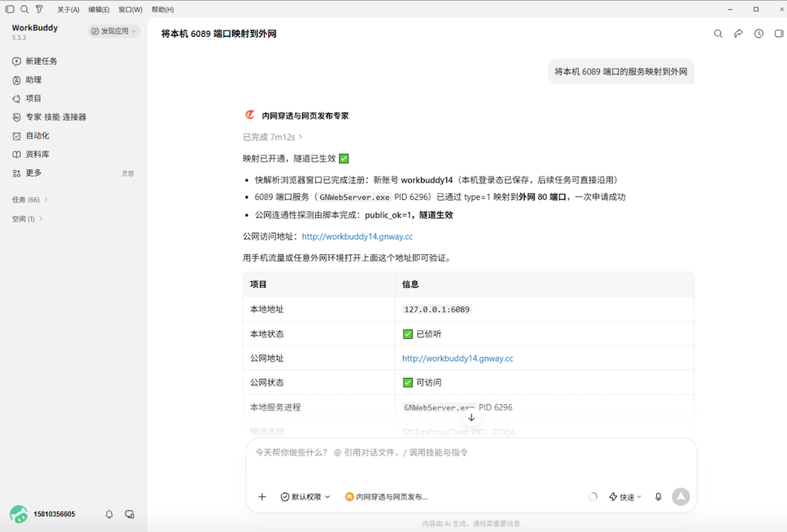The width and height of the screenshot is (787, 532).
Task: Toggle the sidebar panel icon in title bar
Action: tap(10, 9)
